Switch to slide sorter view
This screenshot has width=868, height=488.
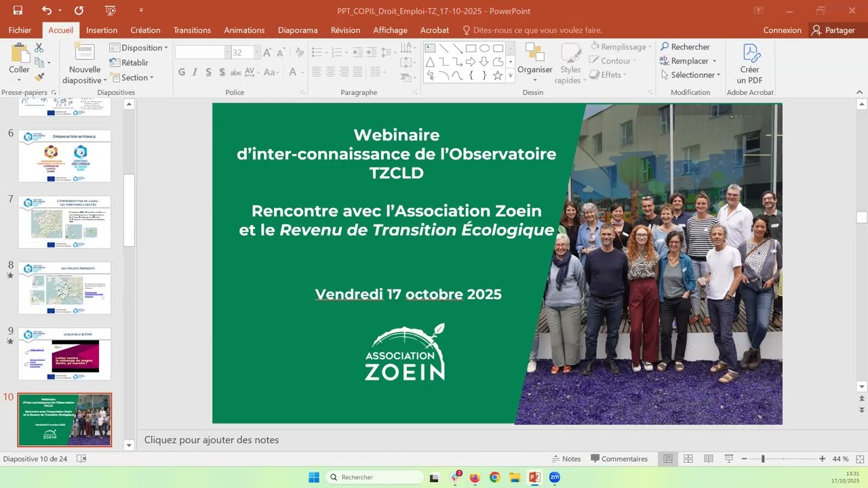tap(688, 459)
